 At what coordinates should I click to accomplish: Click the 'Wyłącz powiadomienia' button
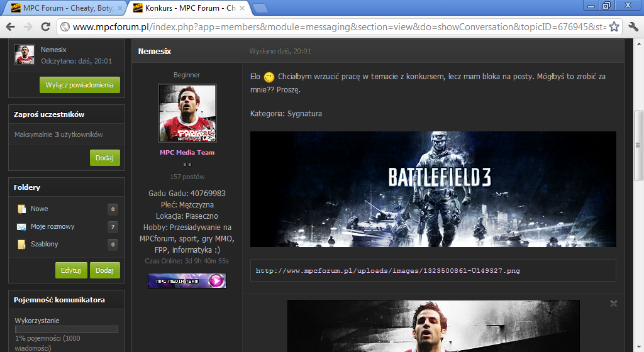[x=80, y=85]
